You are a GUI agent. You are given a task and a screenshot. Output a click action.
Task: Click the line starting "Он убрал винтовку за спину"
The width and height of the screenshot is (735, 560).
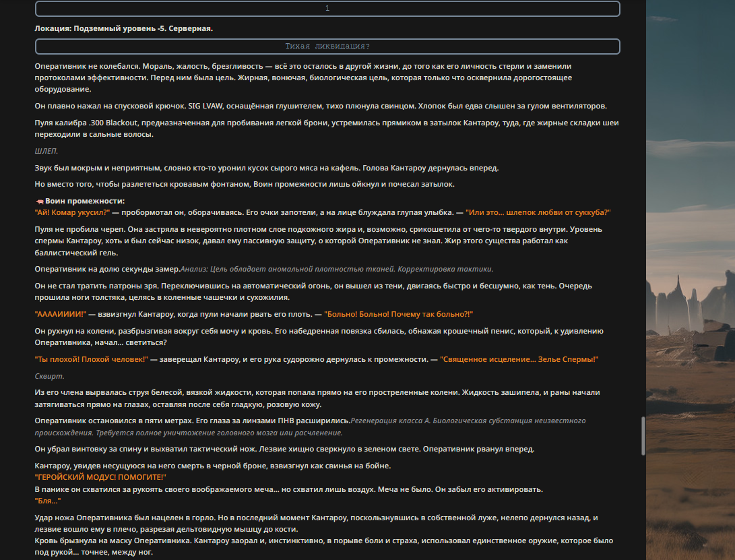click(x=284, y=449)
